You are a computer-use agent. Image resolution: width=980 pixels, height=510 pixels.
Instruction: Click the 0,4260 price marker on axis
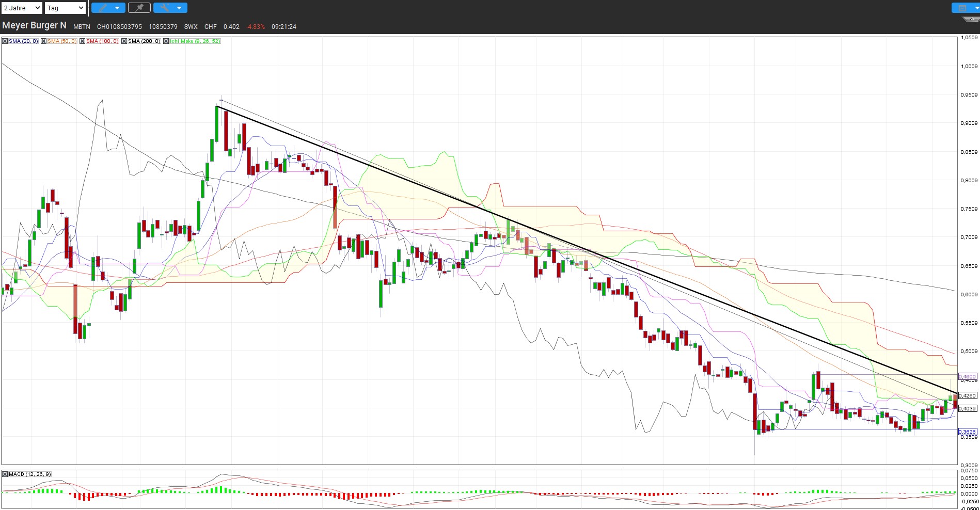(968, 396)
